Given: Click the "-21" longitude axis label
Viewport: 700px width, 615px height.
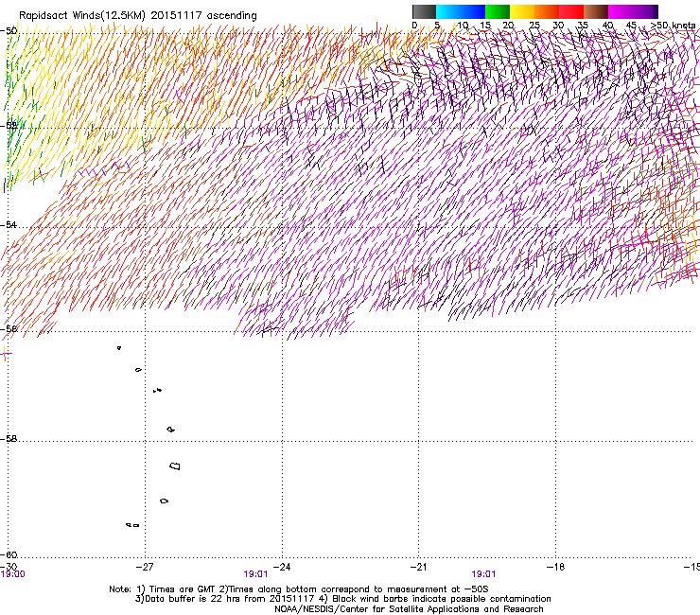Looking at the screenshot, I should [418, 567].
